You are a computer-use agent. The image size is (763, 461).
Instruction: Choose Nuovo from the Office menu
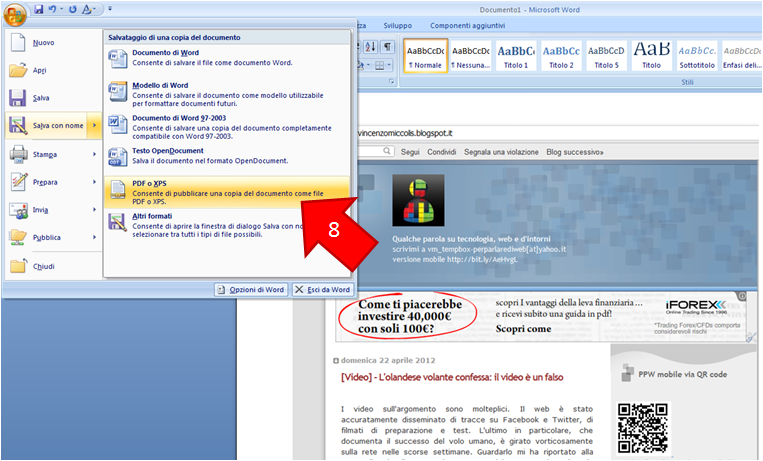[54, 42]
